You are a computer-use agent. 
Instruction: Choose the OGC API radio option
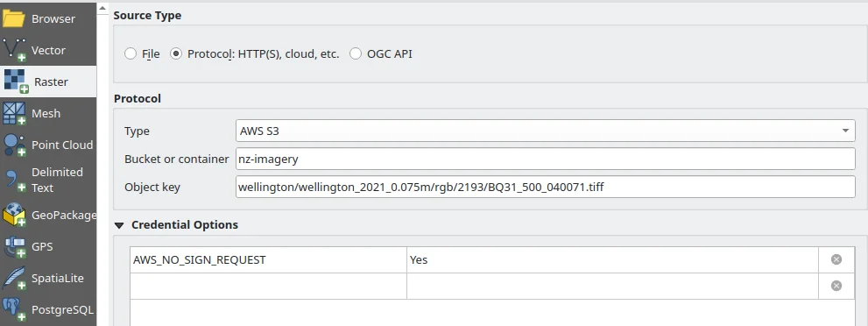coord(356,53)
